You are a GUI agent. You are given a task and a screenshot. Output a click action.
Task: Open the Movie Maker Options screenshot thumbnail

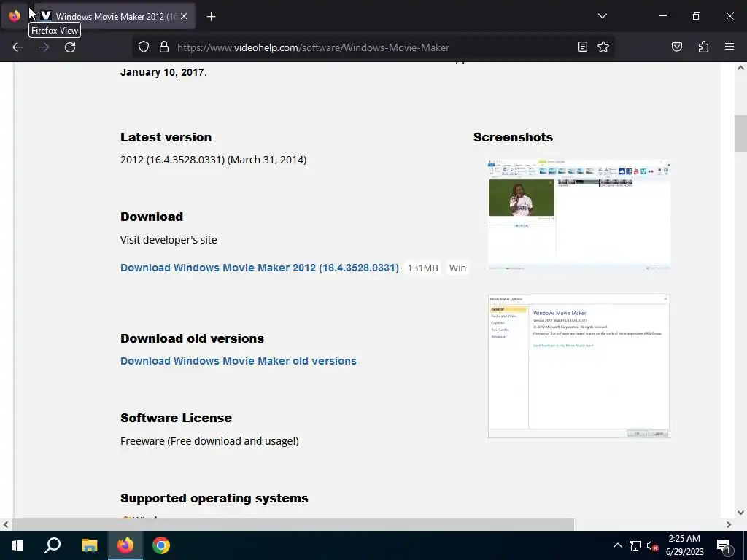578,366
